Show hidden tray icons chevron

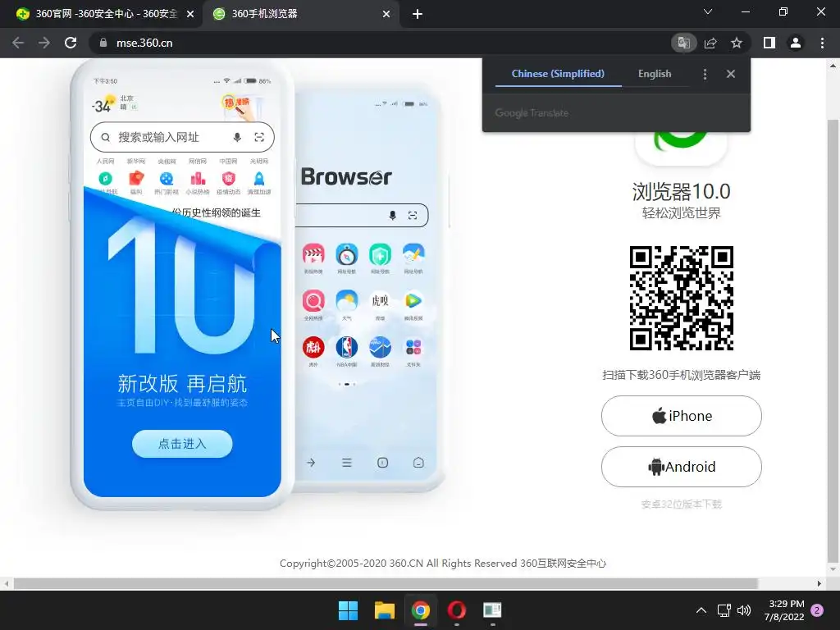(x=701, y=610)
